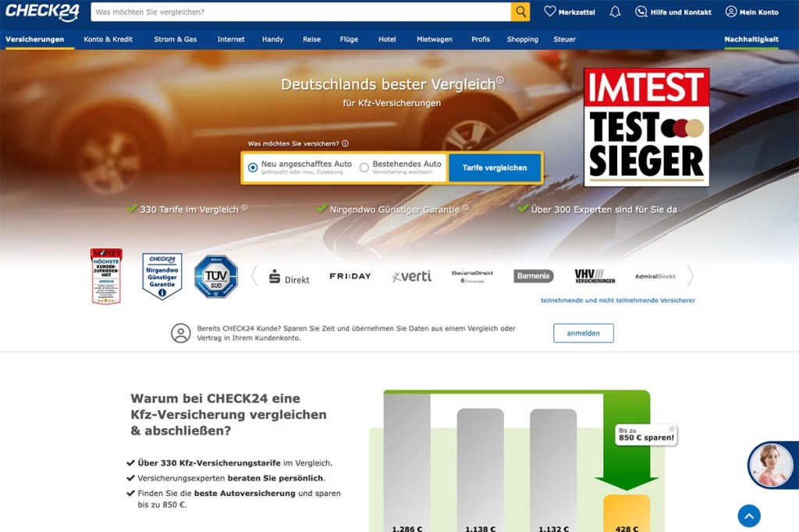Open the Steuer menu

click(x=565, y=39)
